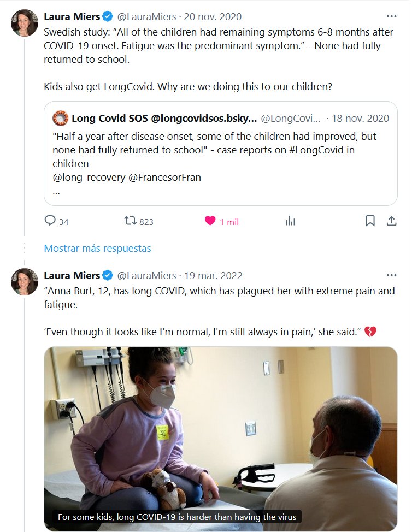Open Laura Miers name on 2022 tweet
412x532 pixels.
point(72,276)
